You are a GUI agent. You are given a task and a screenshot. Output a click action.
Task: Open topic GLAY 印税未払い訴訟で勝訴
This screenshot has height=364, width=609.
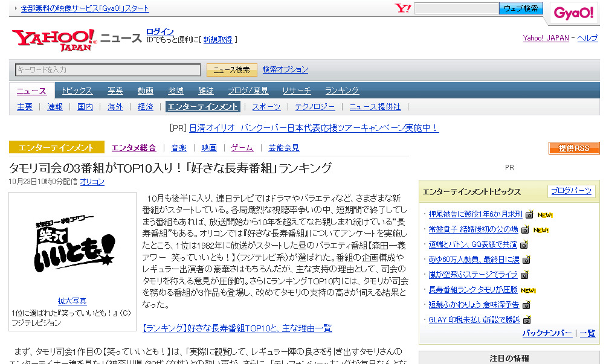tap(474, 320)
